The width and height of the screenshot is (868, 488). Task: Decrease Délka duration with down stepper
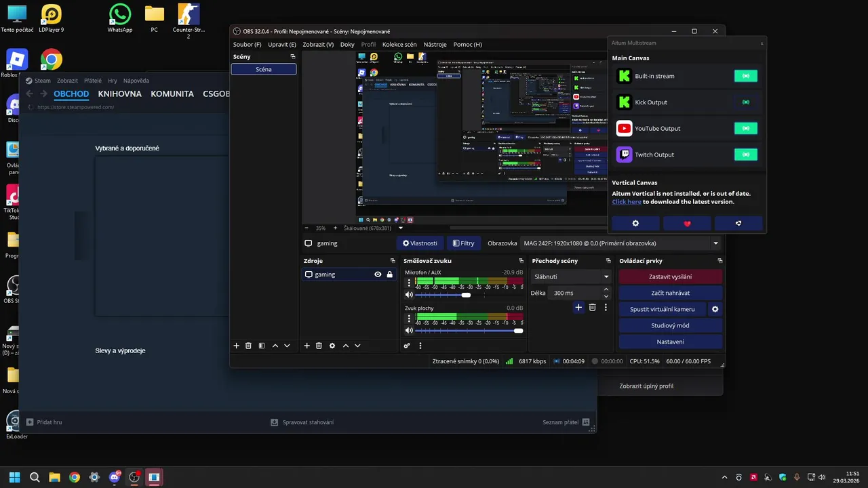[x=606, y=296]
